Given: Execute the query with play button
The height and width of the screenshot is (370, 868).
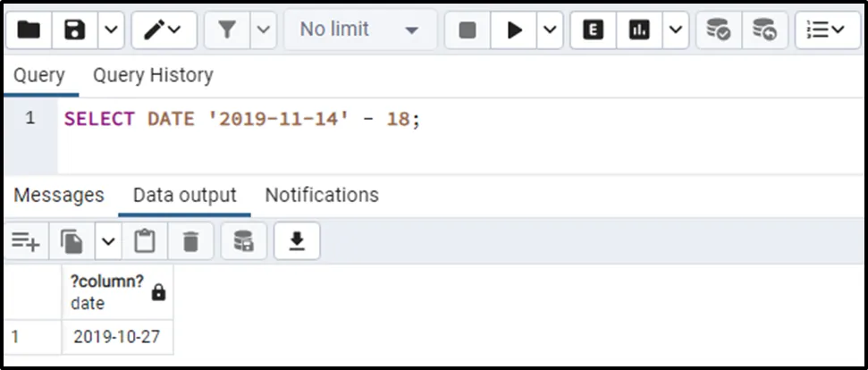Looking at the screenshot, I should (514, 30).
